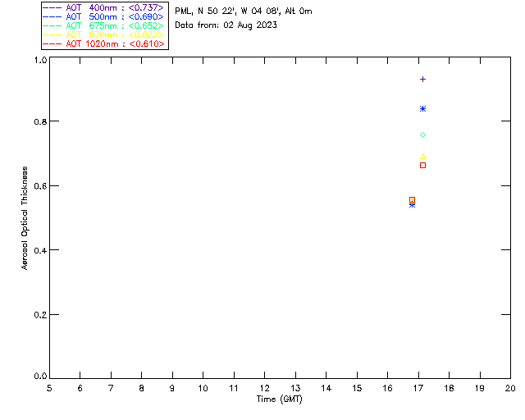Click the x-axis tick label 15
The width and height of the screenshot is (525, 420).
tap(357, 388)
